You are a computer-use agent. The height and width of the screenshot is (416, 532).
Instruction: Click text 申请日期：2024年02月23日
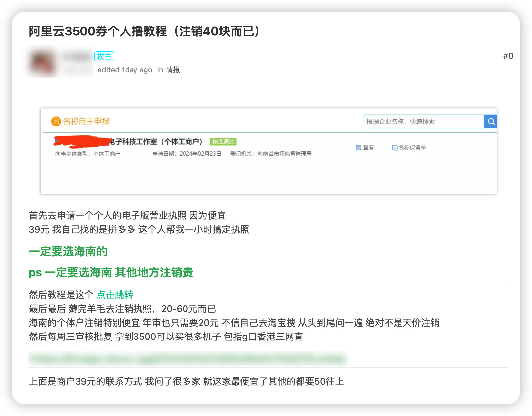click(x=187, y=154)
